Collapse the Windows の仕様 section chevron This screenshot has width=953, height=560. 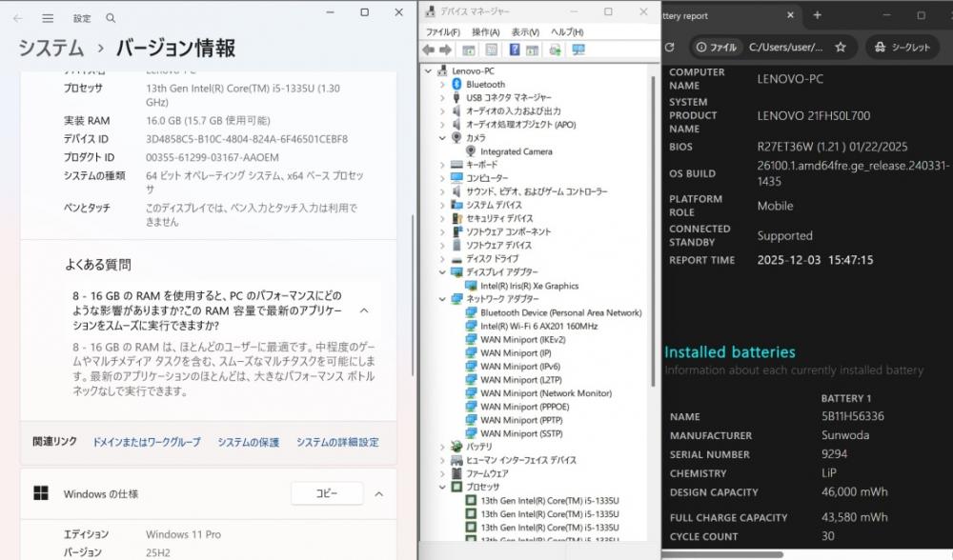click(378, 493)
